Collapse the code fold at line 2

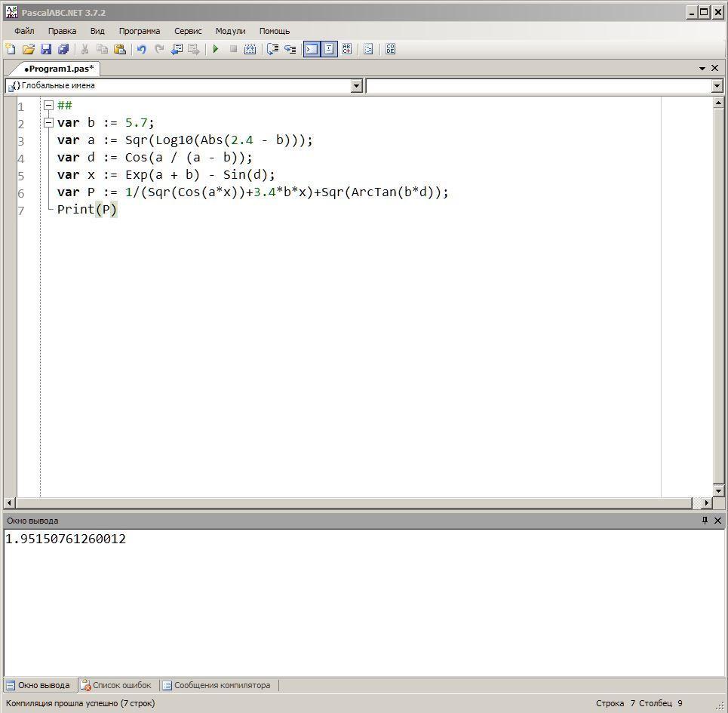48,123
